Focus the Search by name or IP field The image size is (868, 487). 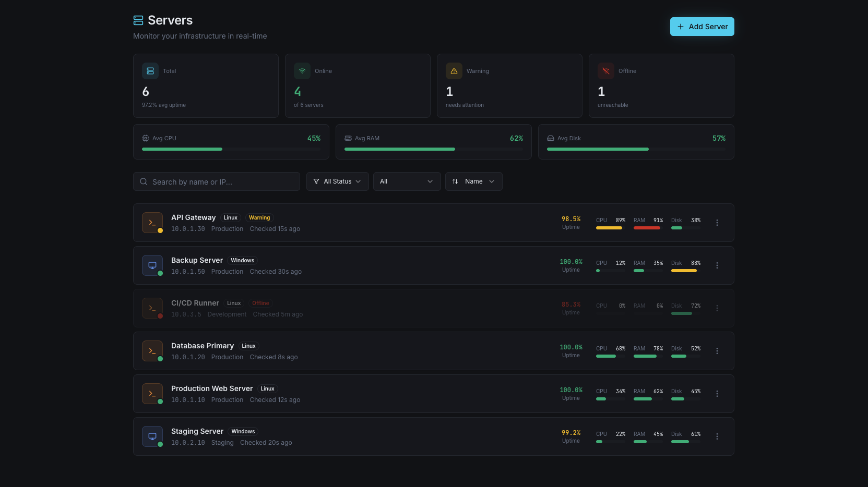[x=217, y=181]
